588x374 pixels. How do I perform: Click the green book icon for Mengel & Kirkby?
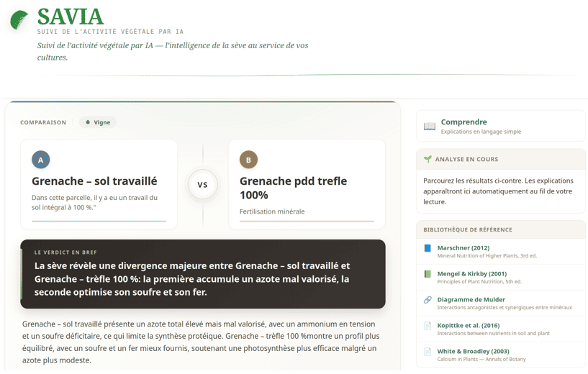click(428, 274)
